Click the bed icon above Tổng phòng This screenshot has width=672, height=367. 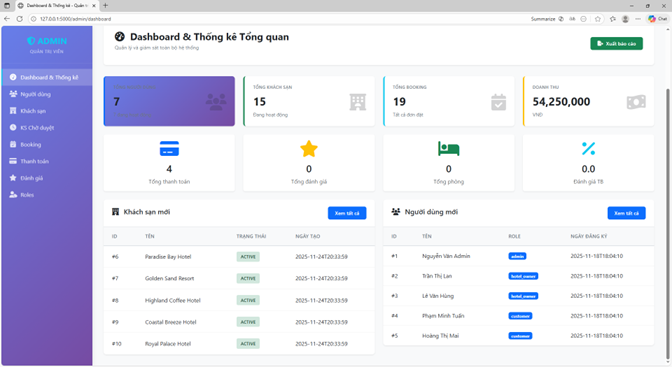point(448,148)
